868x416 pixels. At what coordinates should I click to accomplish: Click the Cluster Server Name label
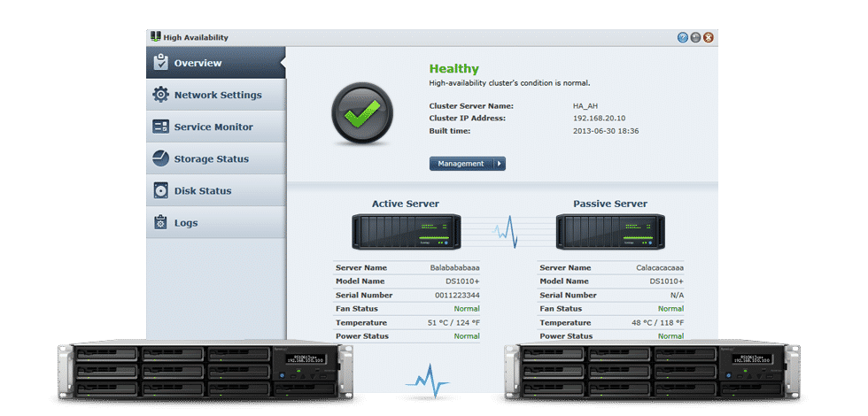click(471, 105)
